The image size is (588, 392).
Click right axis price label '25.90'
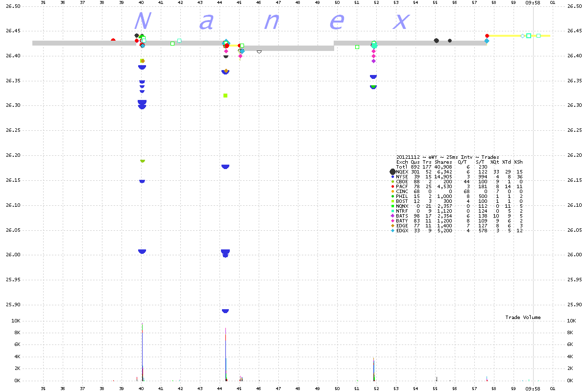click(x=575, y=304)
